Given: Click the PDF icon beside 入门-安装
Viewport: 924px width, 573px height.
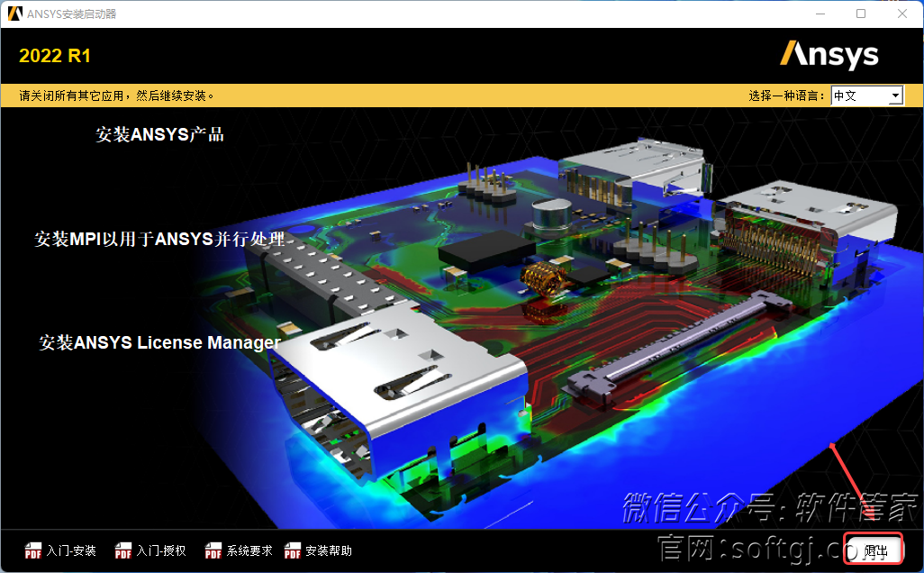Looking at the screenshot, I should click(33, 551).
